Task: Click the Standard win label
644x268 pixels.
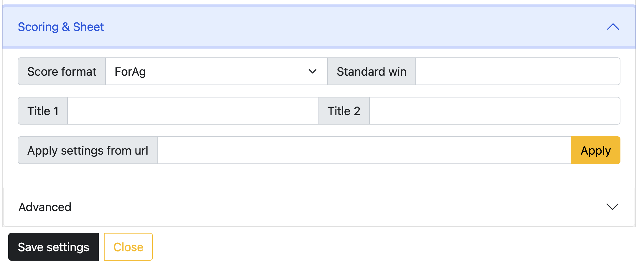Action: [x=371, y=71]
